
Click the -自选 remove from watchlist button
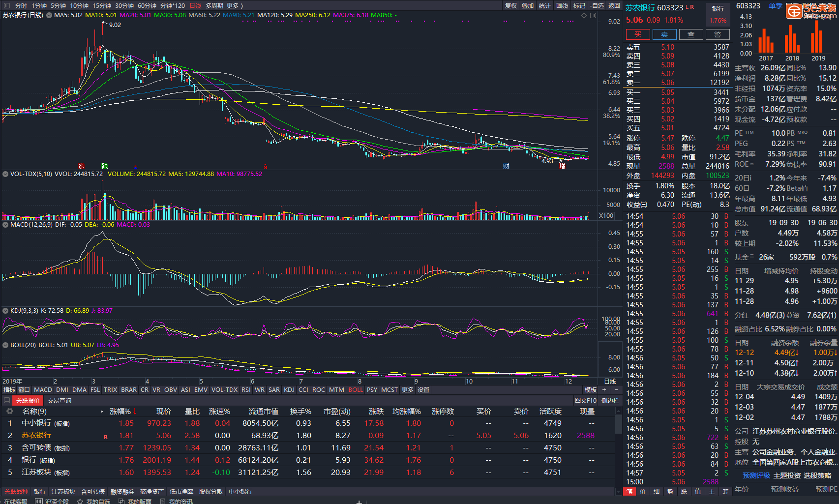(597, 5)
